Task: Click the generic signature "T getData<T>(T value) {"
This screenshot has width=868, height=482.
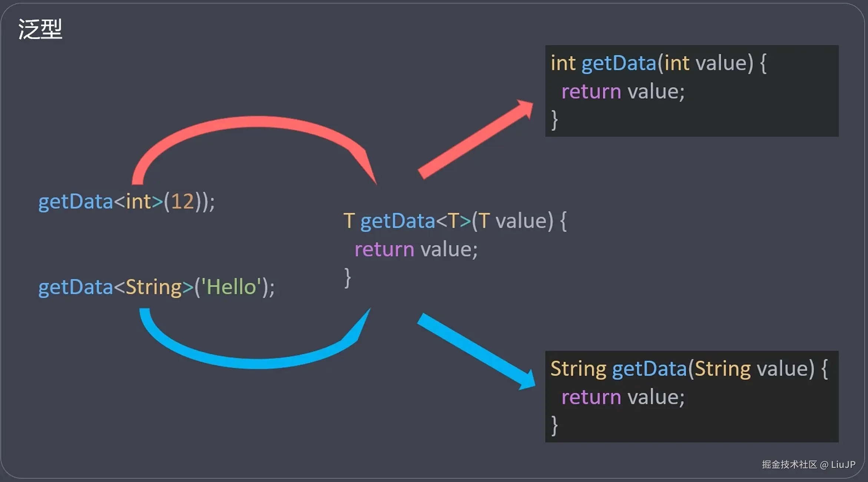Action: click(455, 222)
